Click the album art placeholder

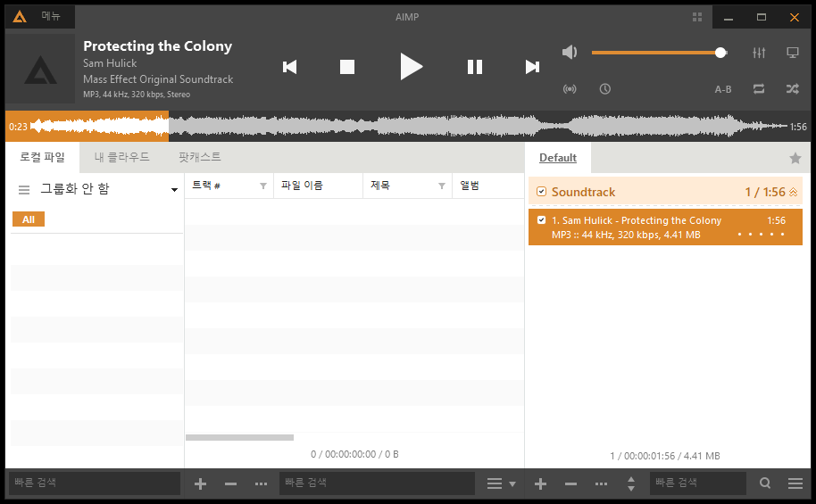coord(40,69)
